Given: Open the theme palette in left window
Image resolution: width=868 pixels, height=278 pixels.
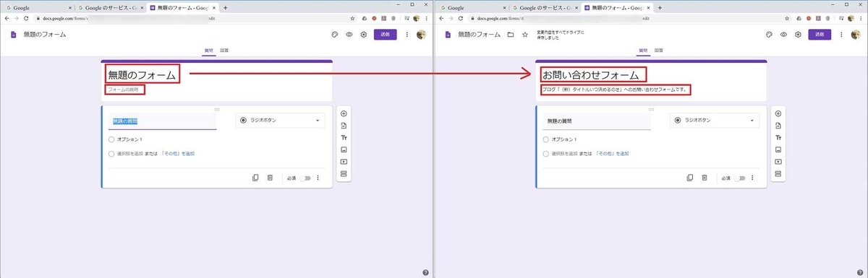Looking at the screenshot, I should [334, 35].
